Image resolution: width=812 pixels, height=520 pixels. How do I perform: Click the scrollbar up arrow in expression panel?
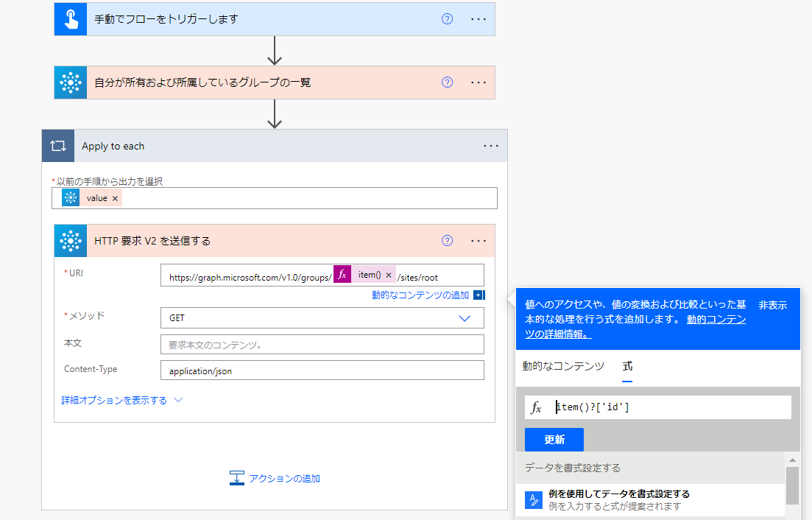coord(792,460)
